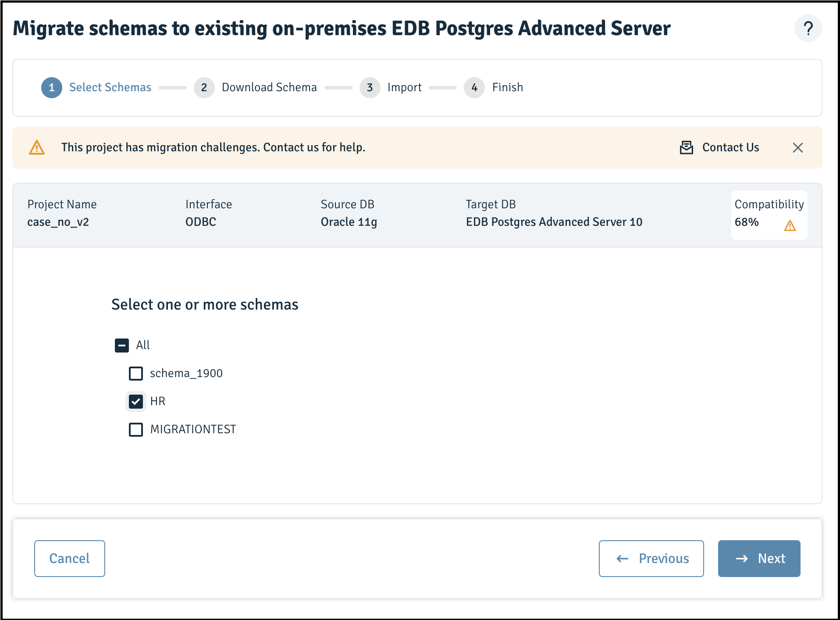Click the Contact Us envelope icon
The width and height of the screenshot is (840, 620).
click(686, 148)
